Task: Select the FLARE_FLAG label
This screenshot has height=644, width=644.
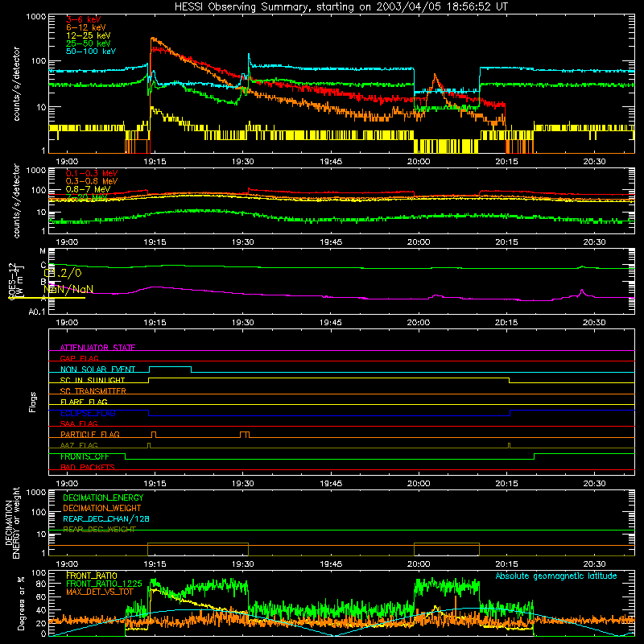Action: [x=84, y=402]
